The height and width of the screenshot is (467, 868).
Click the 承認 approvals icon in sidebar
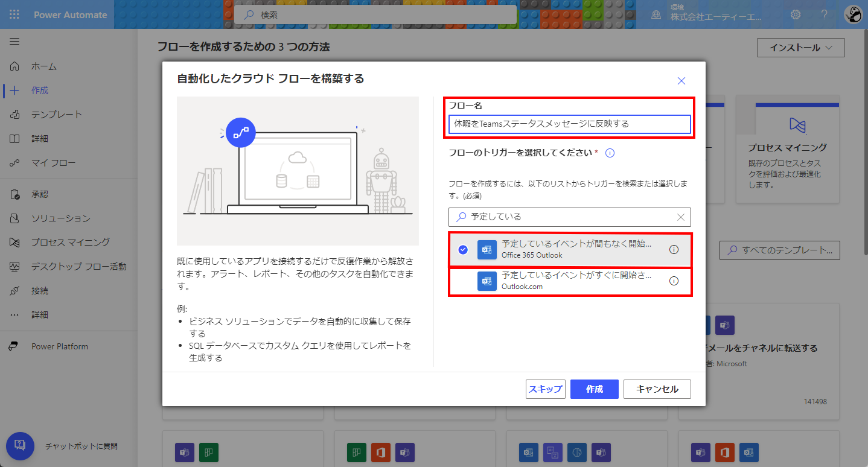point(15,194)
